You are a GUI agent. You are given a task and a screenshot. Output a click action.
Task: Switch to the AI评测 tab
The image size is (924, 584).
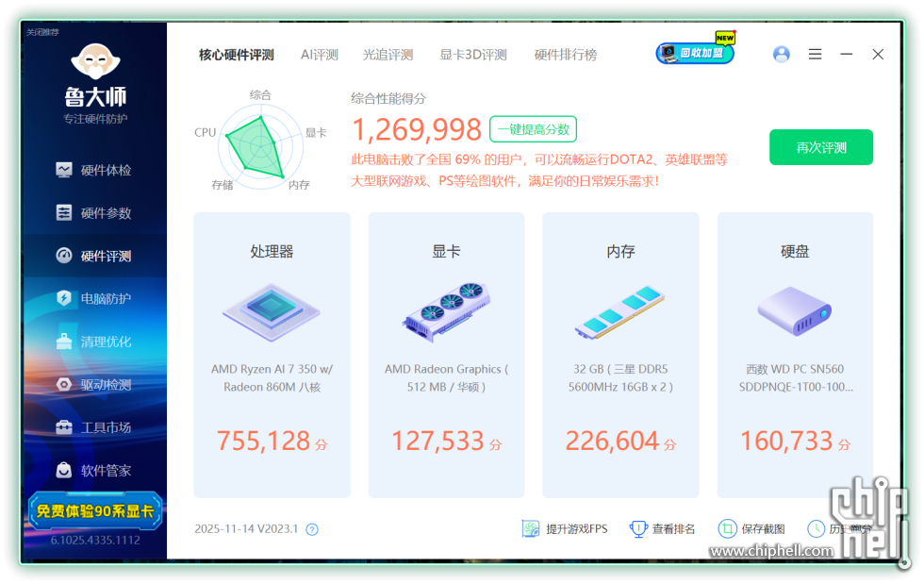pyautogui.click(x=319, y=55)
